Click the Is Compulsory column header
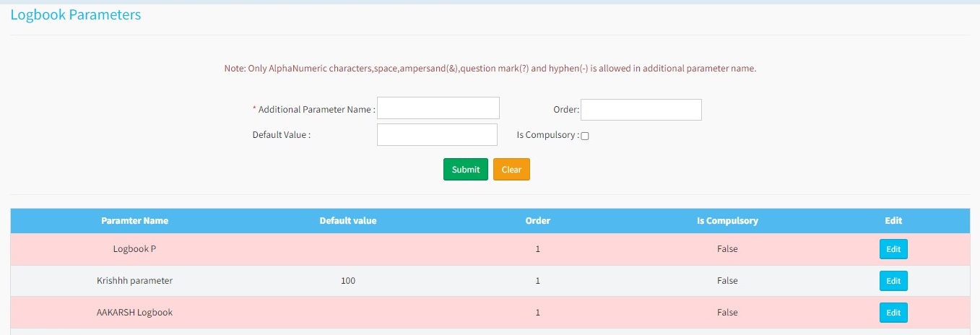The width and height of the screenshot is (980, 335). 727,221
